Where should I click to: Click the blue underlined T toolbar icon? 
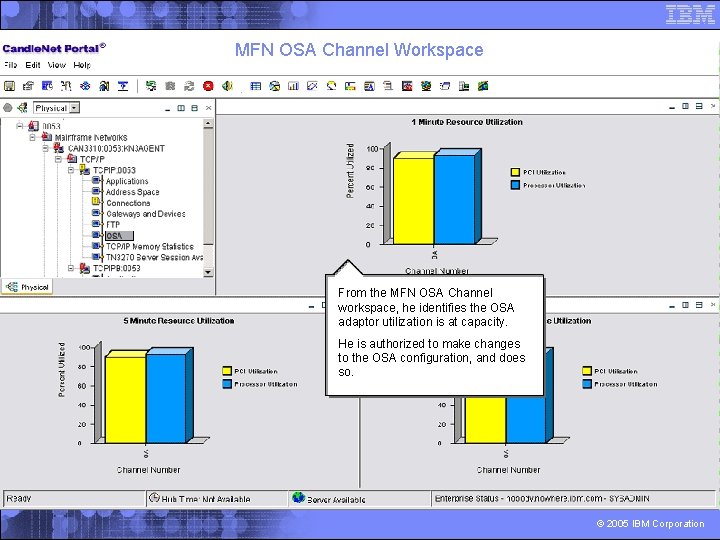tap(123, 86)
